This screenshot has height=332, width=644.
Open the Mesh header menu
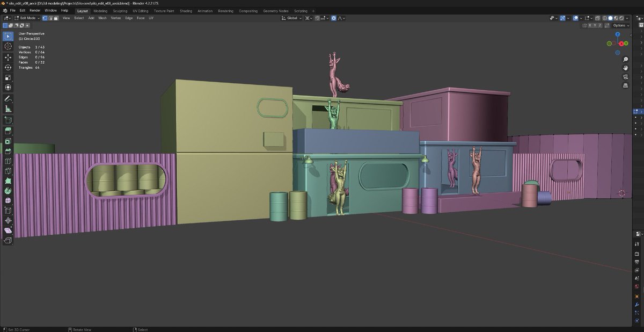point(103,18)
